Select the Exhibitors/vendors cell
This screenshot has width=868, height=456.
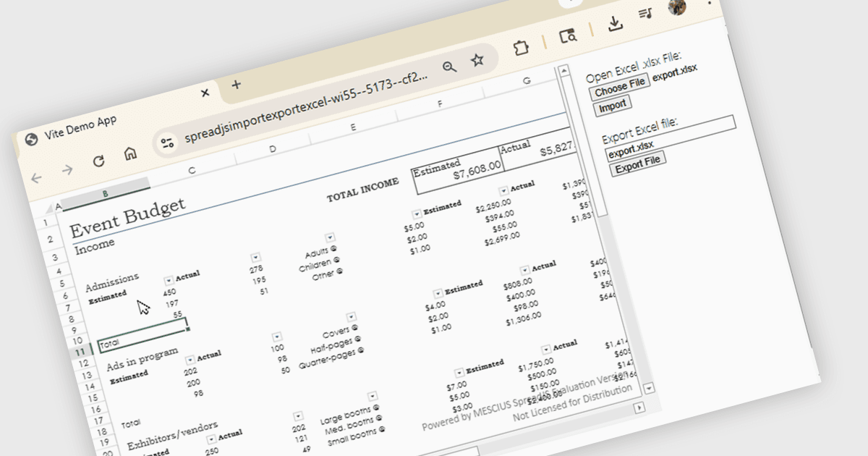(172, 435)
